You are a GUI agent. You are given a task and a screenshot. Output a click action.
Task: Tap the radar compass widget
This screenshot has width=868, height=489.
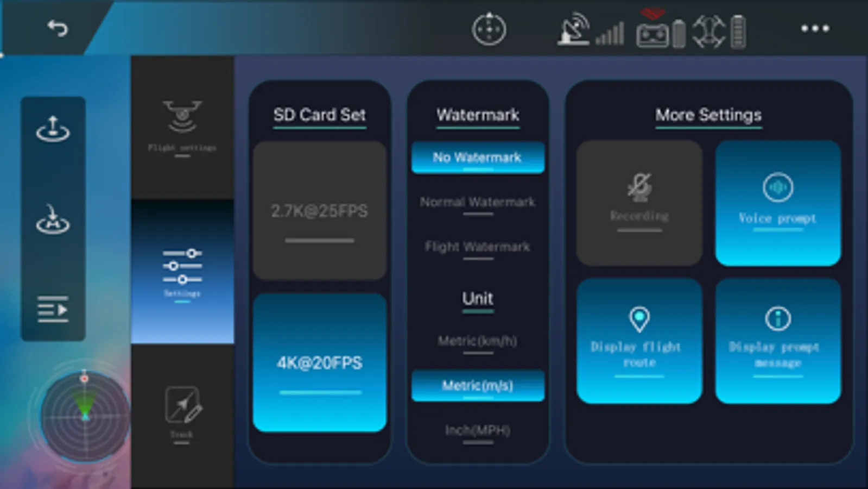(85, 417)
